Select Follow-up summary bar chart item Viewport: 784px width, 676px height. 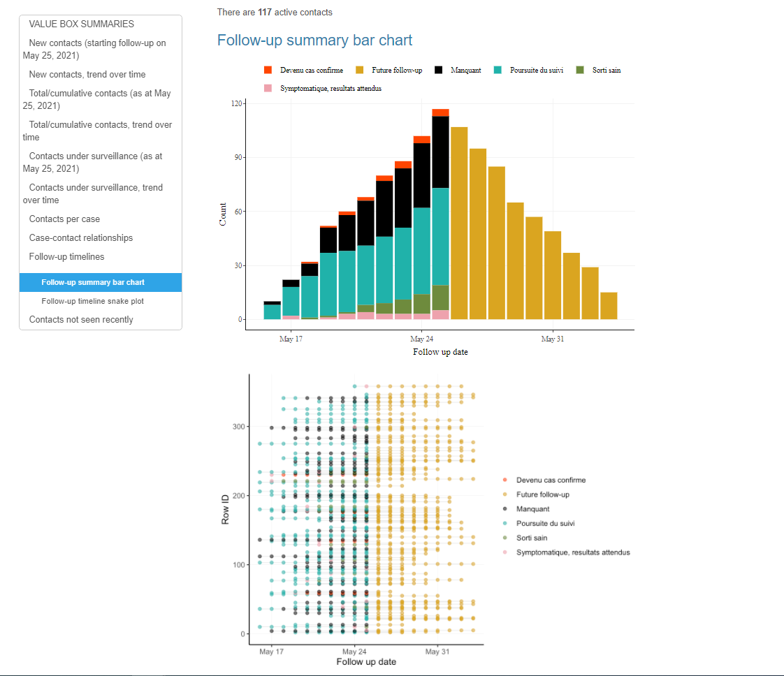coord(93,282)
